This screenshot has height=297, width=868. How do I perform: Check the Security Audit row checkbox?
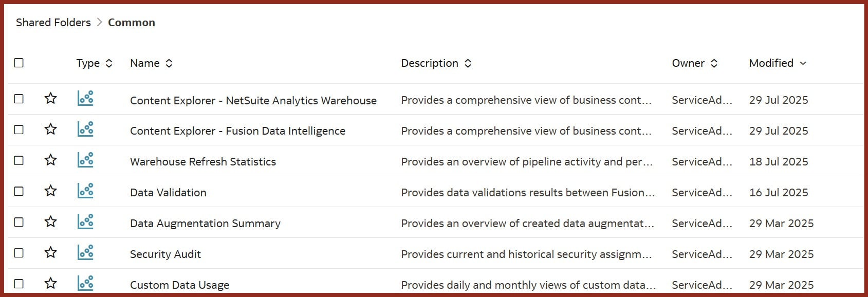(x=19, y=253)
